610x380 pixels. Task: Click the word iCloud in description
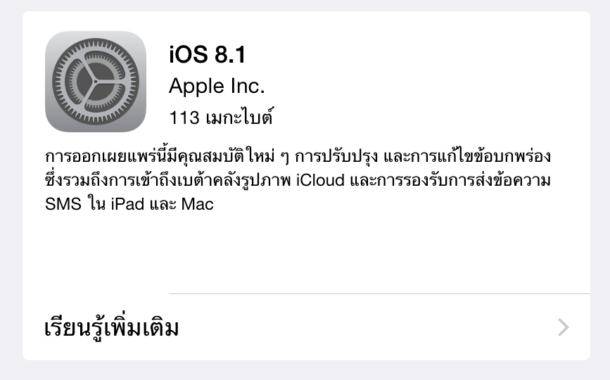[321, 180]
